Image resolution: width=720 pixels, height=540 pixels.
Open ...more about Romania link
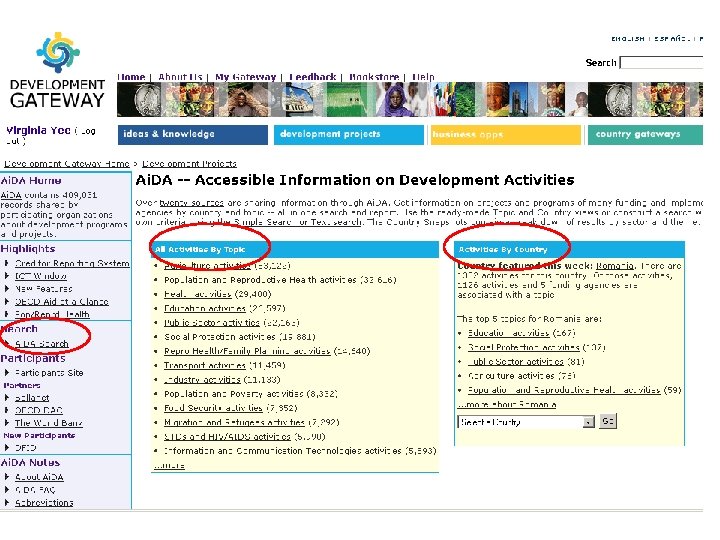[x=506, y=404]
